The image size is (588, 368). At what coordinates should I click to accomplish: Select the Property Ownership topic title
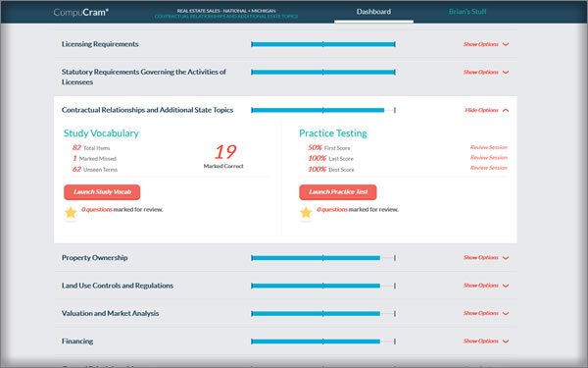tap(94, 257)
